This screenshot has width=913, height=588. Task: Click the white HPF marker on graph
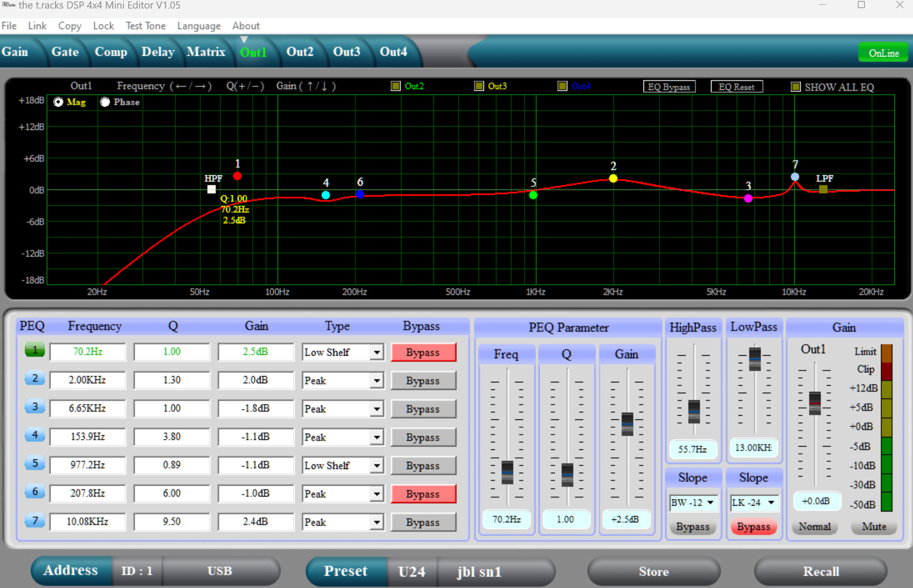211,189
